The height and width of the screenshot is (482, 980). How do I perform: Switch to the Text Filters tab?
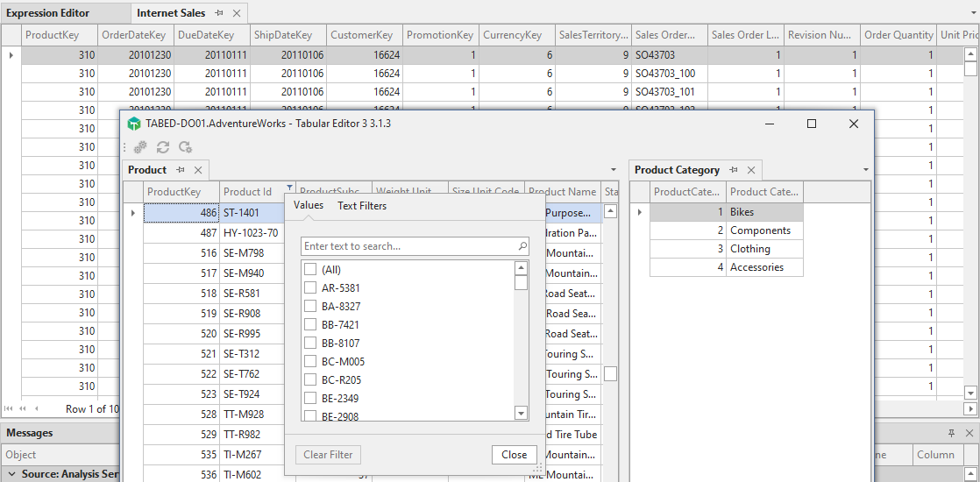[x=362, y=206]
